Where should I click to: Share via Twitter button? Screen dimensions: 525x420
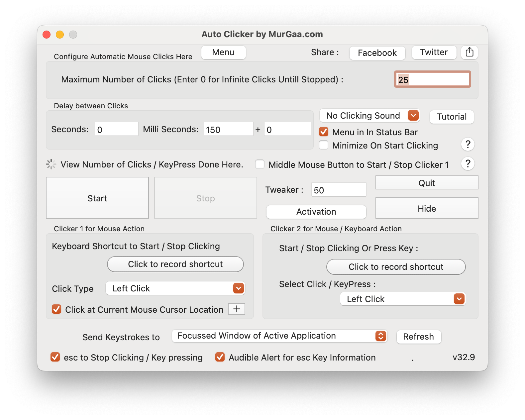click(x=434, y=52)
